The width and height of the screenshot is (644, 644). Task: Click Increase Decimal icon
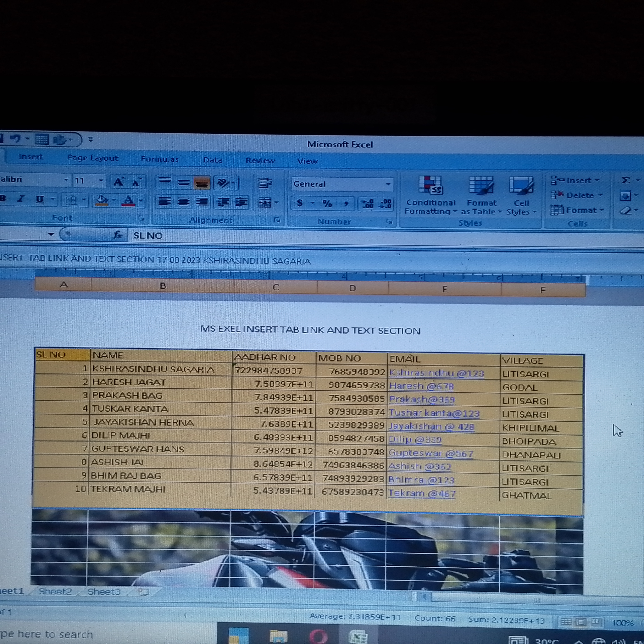[x=368, y=204]
